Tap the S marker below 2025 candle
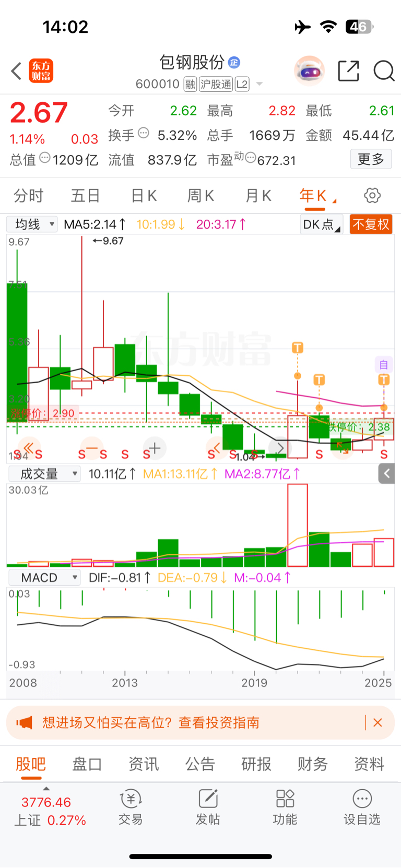 point(384,455)
